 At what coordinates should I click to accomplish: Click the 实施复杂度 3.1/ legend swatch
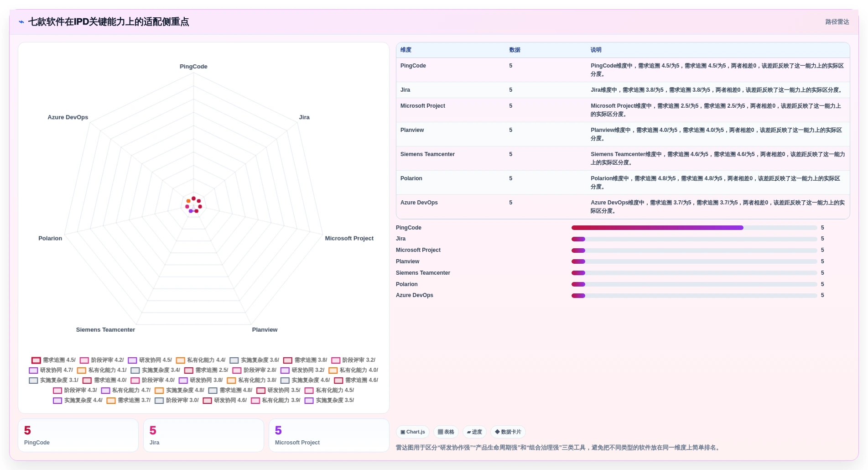33,381
